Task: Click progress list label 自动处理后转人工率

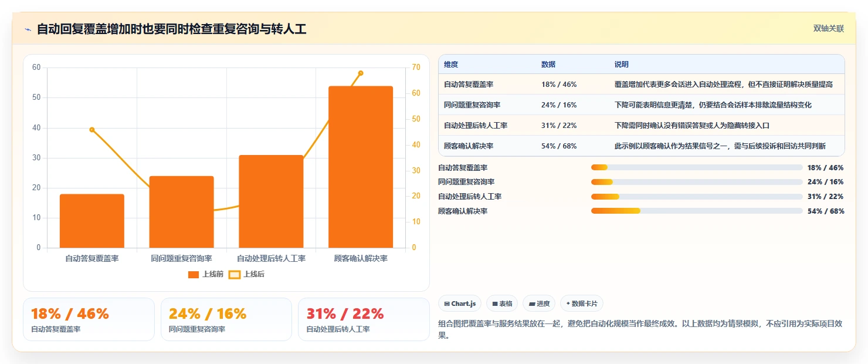Action: (470, 197)
